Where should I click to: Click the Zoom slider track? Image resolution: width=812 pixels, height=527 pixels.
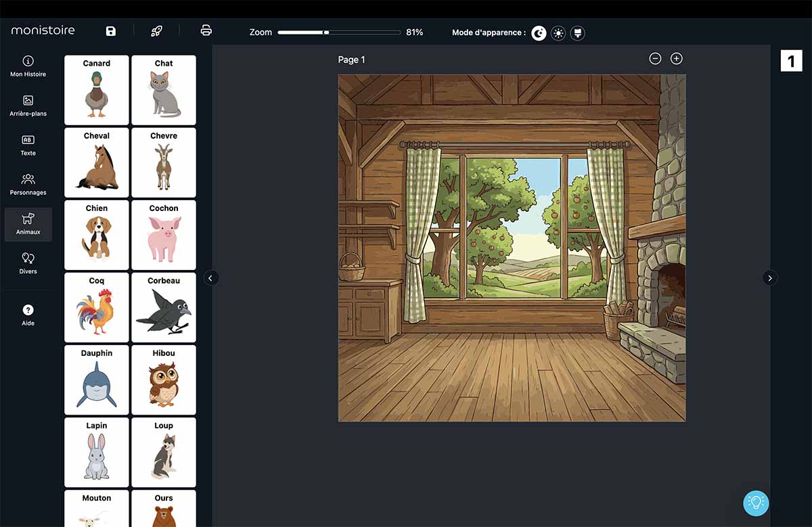tap(339, 32)
